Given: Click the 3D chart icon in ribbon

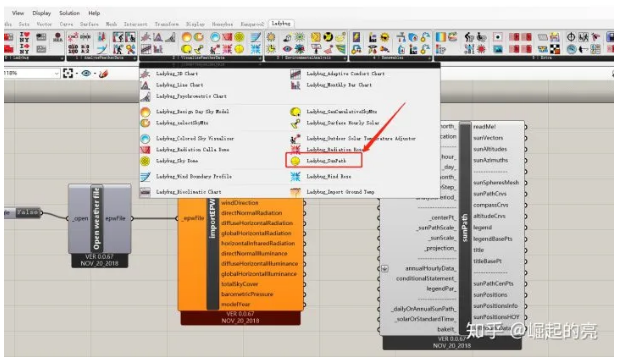Looking at the screenshot, I should click(146, 37).
